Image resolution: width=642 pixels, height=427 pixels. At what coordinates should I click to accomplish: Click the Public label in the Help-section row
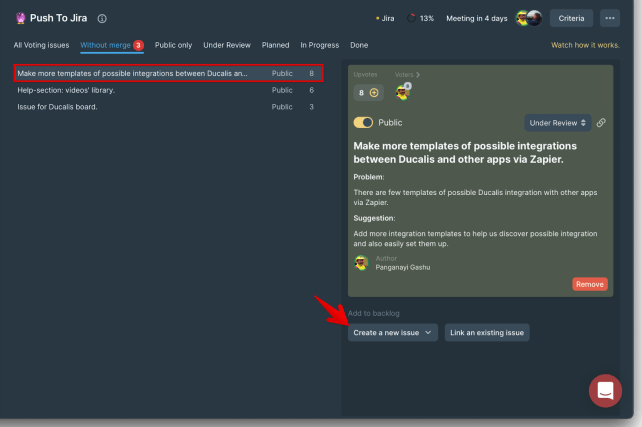click(282, 90)
